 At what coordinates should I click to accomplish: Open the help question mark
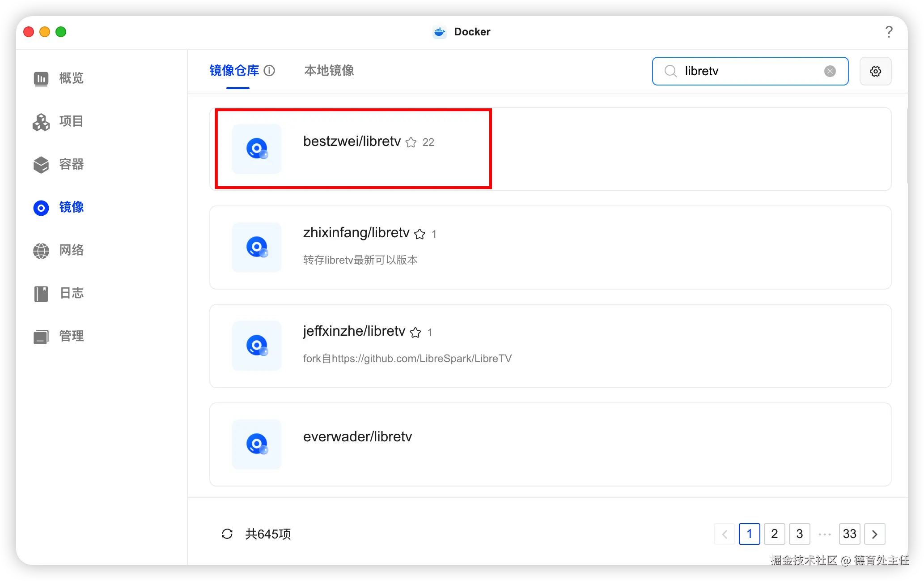pos(889,32)
